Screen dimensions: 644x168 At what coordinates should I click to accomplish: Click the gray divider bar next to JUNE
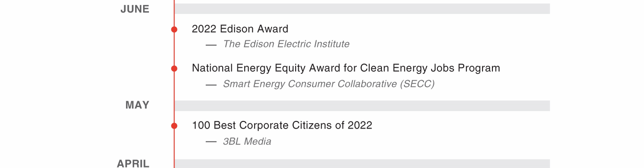pyautogui.click(x=362, y=9)
